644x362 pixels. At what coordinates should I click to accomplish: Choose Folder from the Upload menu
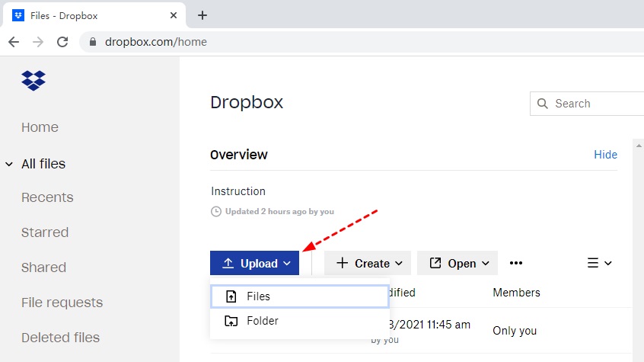[x=300, y=321]
